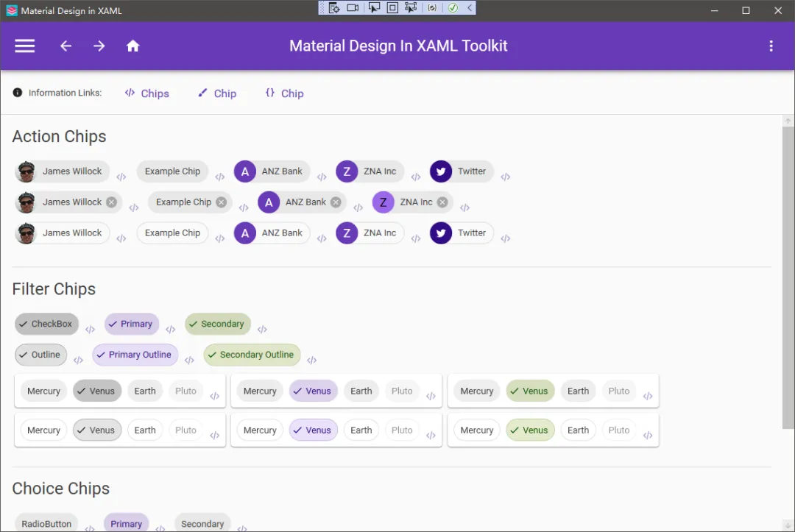Show code for first-row James Willock chip
Screen dimensions: 795x532
pyautogui.click(x=121, y=177)
